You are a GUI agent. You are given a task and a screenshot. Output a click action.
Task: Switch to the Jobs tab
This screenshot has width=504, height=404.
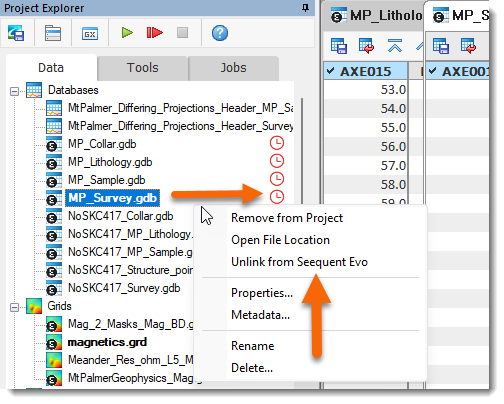point(233,68)
